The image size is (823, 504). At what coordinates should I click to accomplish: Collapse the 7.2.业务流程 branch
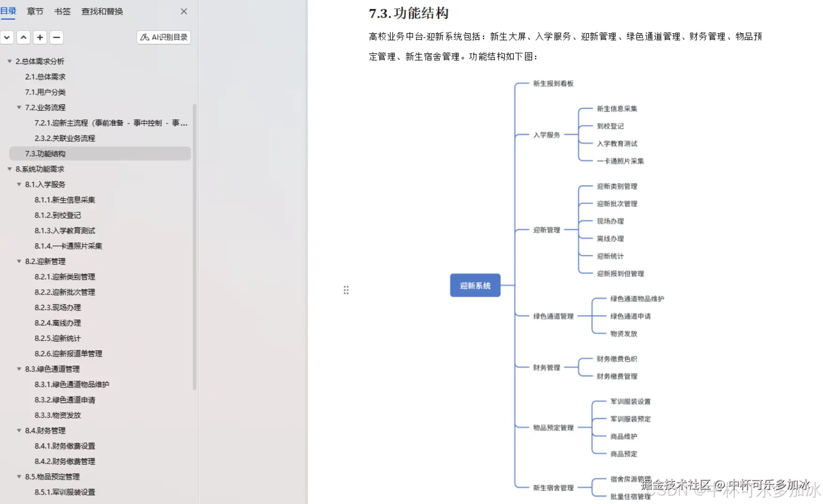coord(18,107)
